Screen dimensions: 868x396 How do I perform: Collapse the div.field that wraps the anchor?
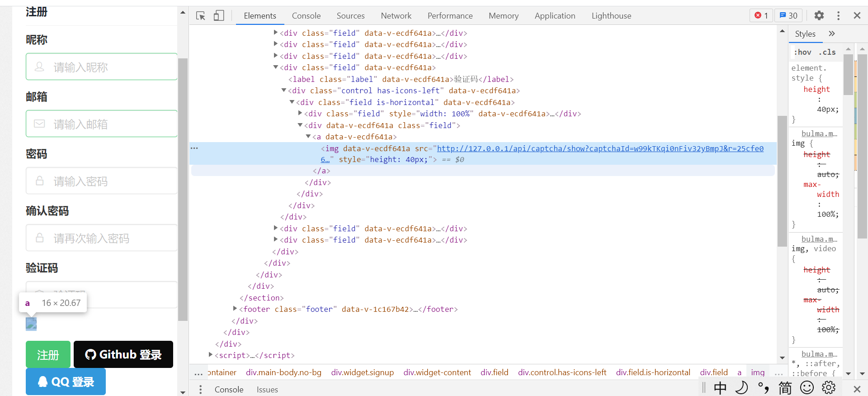pyautogui.click(x=300, y=125)
